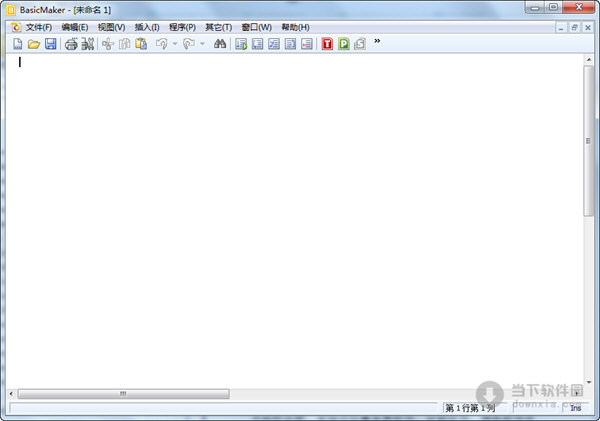Click the horizontal scrollbar thumb
This screenshot has width=600, height=421.
point(123,393)
